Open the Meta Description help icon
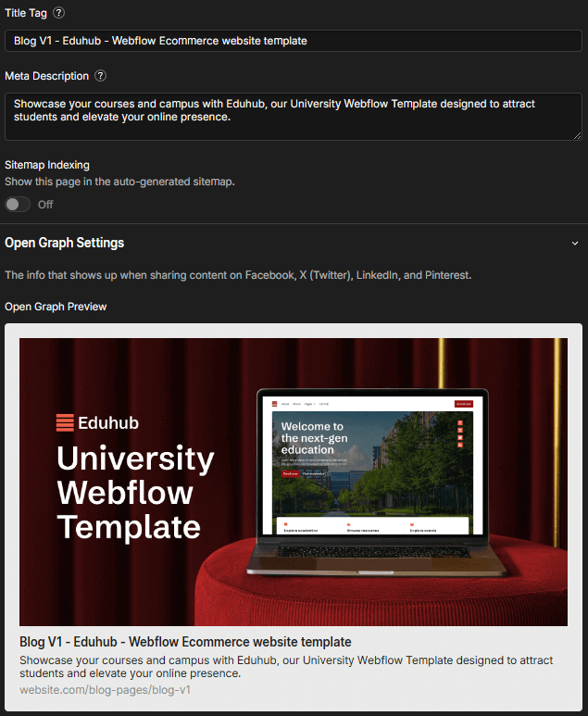Image resolution: width=588 pixels, height=716 pixels. [x=100, y=76]
